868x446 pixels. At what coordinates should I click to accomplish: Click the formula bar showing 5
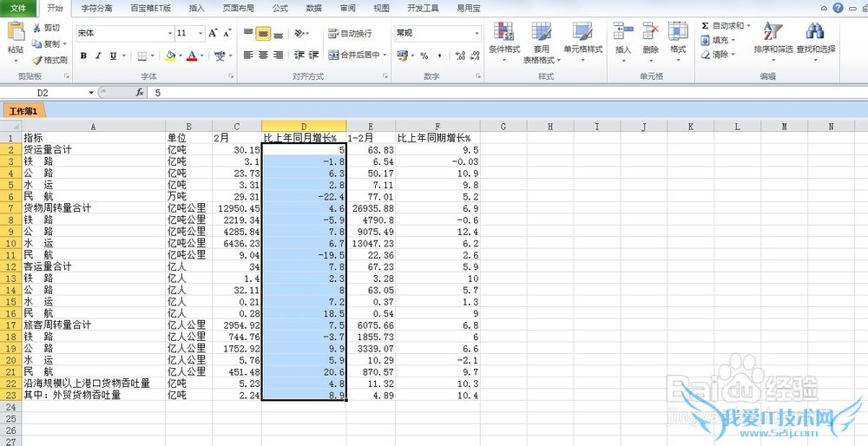pyautogui.click(x=507, y=93)
